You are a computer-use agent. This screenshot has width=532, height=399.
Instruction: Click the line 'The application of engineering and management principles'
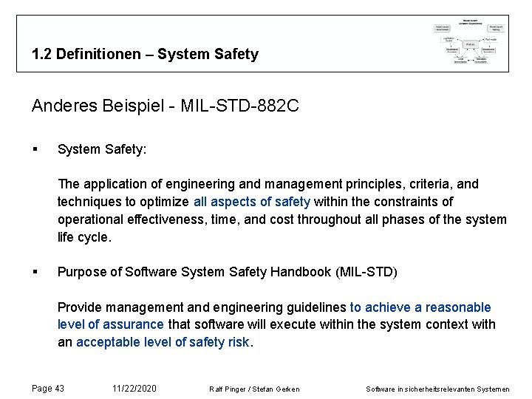pos(268,184)
